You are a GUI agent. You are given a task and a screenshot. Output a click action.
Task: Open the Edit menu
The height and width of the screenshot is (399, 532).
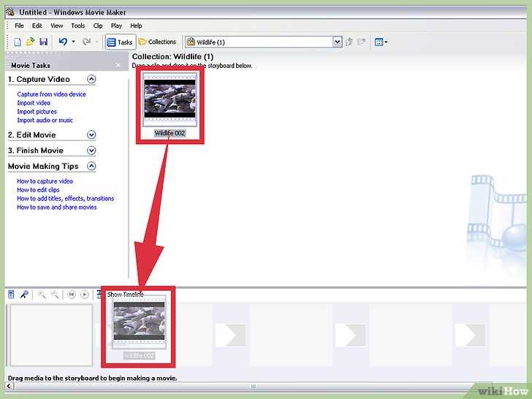point(37,26)
